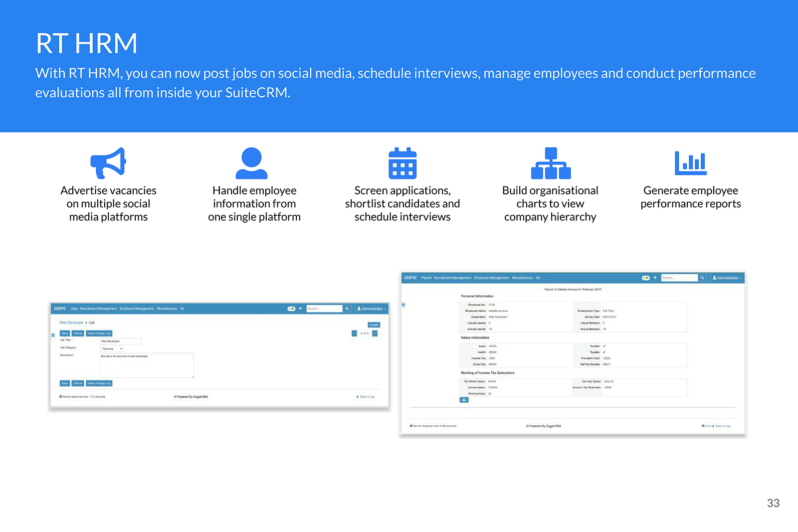798x532 pixels.
Task: Click View Change Log below the Description box
Action: [x=99, y=383]
